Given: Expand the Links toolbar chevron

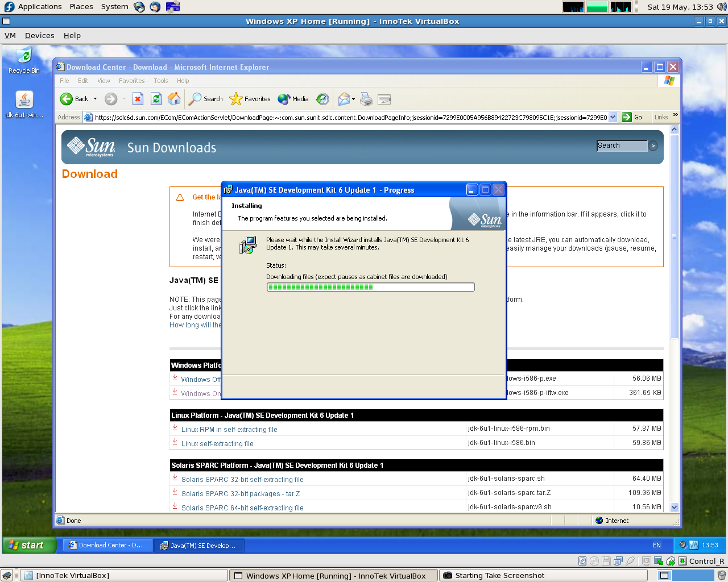Looking at the screenshot, I should (x=676, y=115).
